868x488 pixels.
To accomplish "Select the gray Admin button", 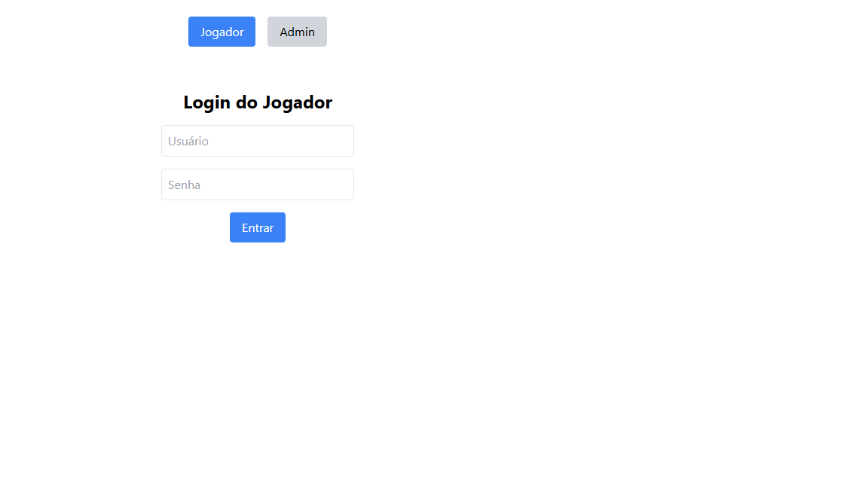I will [297, 32].
